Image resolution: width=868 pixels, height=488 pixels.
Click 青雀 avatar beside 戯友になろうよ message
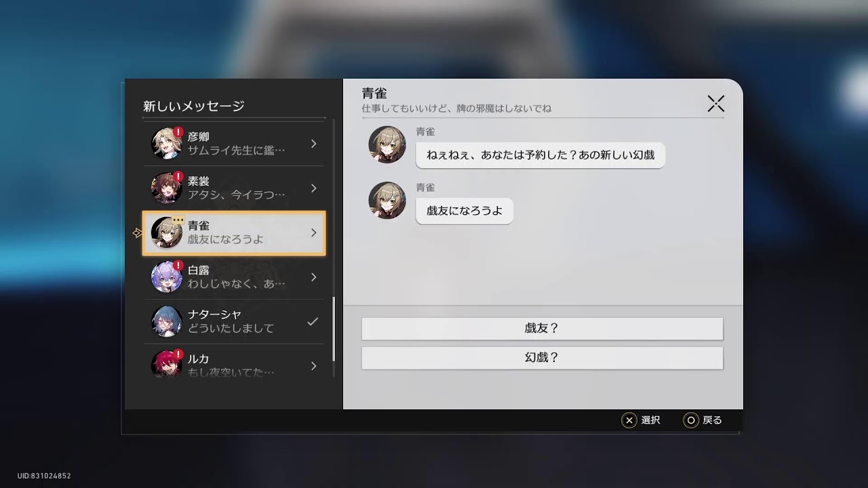(387, 200)
